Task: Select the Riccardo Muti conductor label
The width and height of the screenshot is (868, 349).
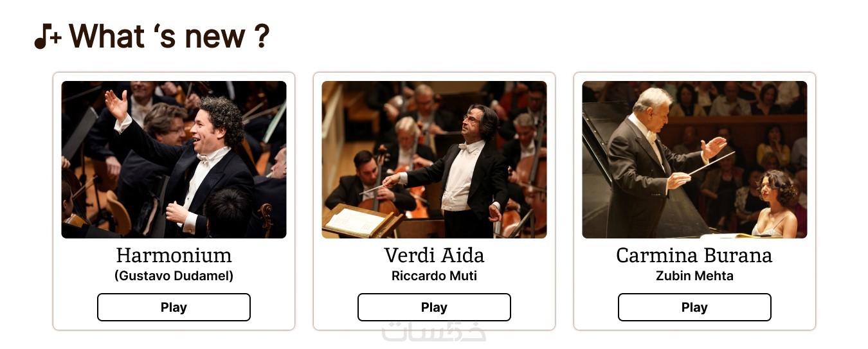Action: tap(434, 276)
